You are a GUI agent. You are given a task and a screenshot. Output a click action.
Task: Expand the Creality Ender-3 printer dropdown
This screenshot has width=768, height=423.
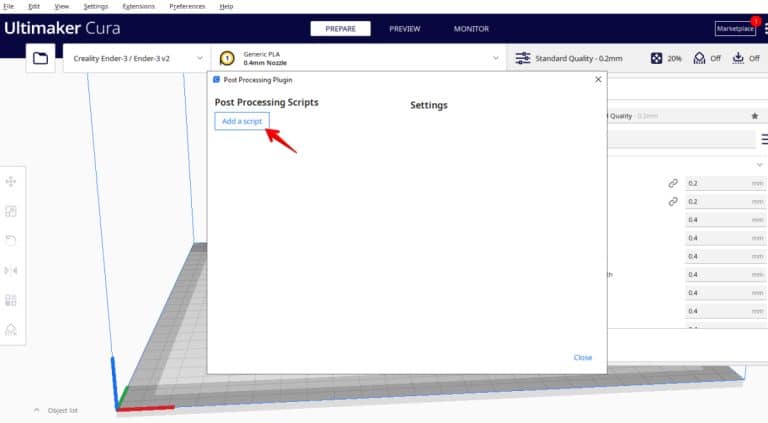coord(136,58)
